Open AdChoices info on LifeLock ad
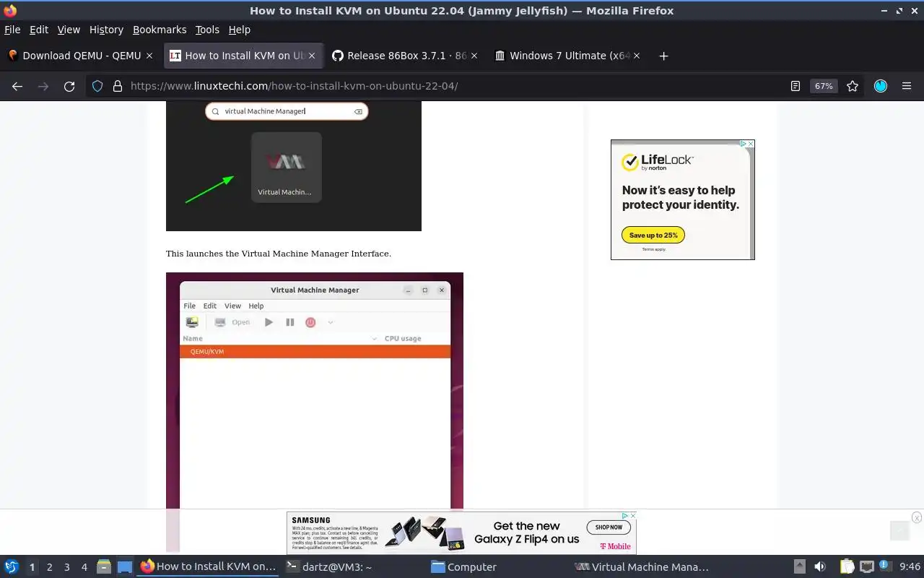924x578 pixels. pyautogui.click(x=744, y=144)
